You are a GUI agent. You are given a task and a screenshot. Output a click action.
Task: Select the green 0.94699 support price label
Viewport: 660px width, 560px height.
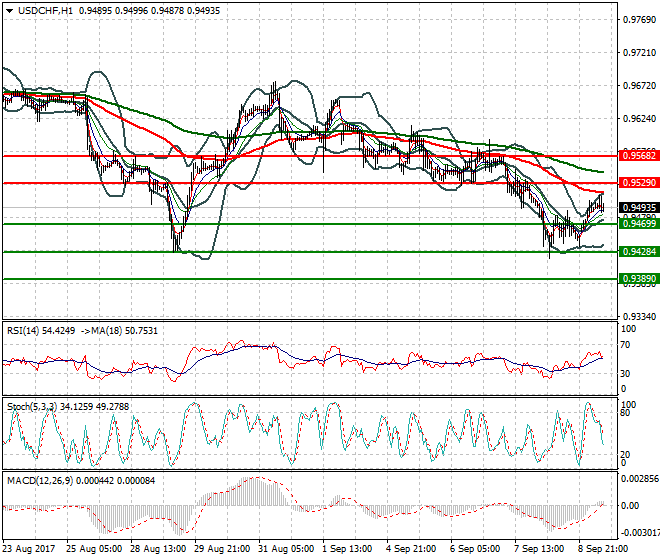(639, 224)
